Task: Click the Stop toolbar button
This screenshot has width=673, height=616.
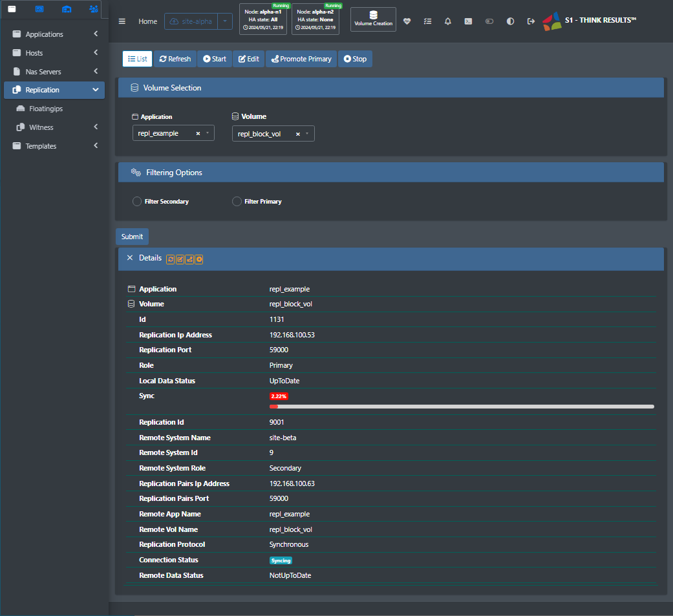Action: (x=355, y=59)
